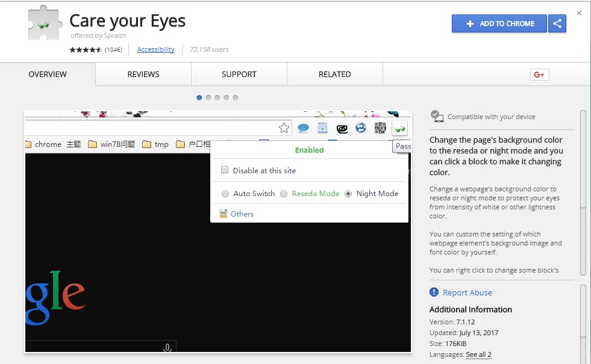Click the offered by Spraith text

tap(98, 35)
